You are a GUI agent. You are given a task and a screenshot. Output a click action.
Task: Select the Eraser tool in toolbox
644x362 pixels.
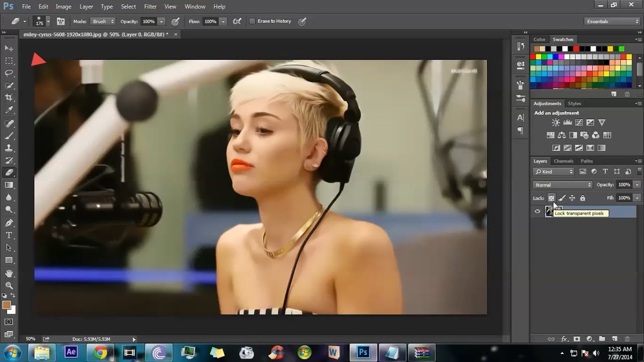click(9, 172)
